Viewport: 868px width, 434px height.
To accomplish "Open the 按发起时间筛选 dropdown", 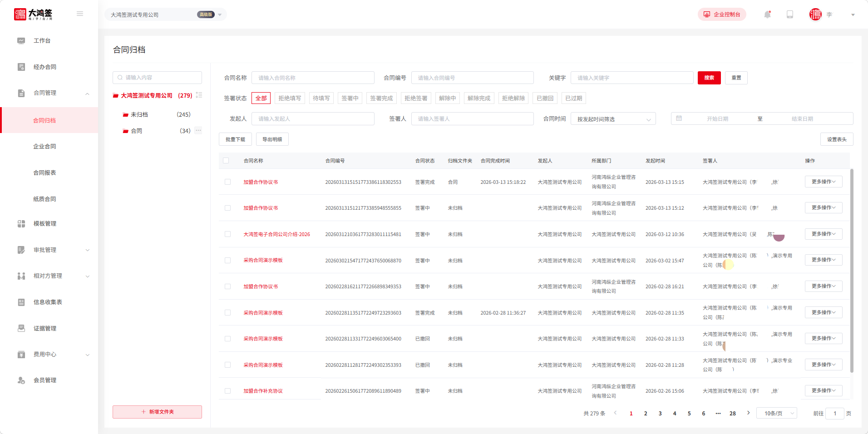I will pyautogui.click(x=613, y=119).
